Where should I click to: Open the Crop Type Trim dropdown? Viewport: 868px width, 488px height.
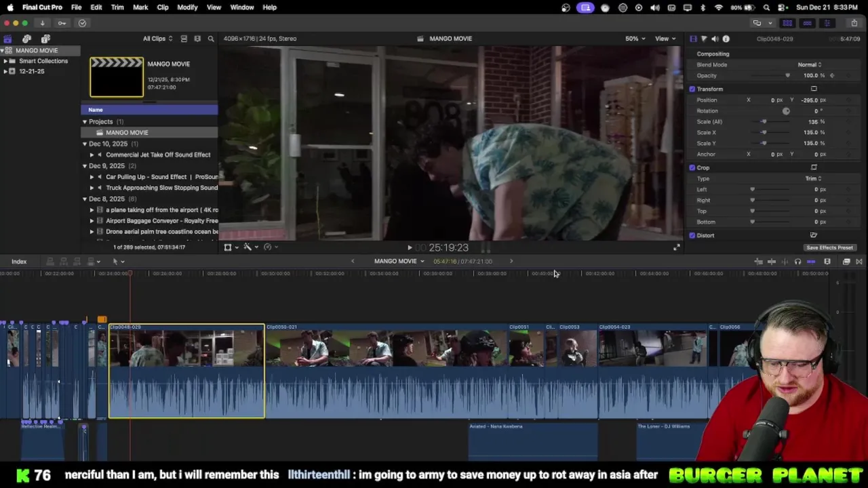click(x=813, y=178)
